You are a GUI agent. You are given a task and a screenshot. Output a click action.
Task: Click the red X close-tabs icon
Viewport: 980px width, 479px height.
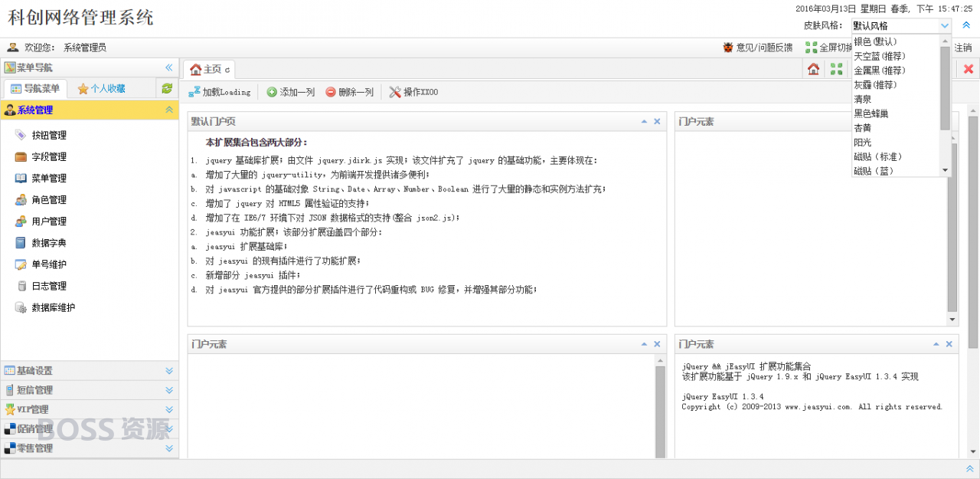(969, 69)
